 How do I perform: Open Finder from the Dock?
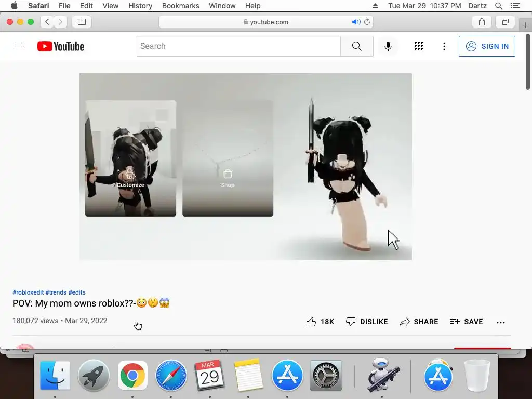pyautogui.click(x=55, y=375)
